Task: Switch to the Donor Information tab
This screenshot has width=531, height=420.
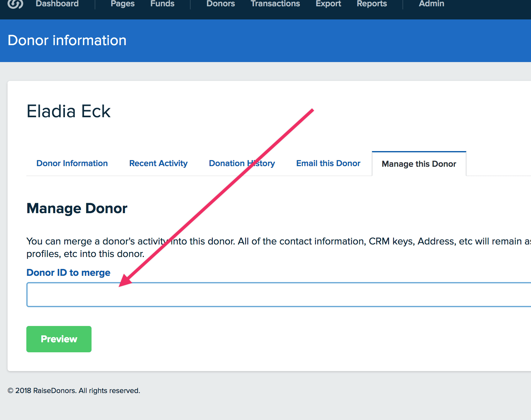Action: (72, 163)
